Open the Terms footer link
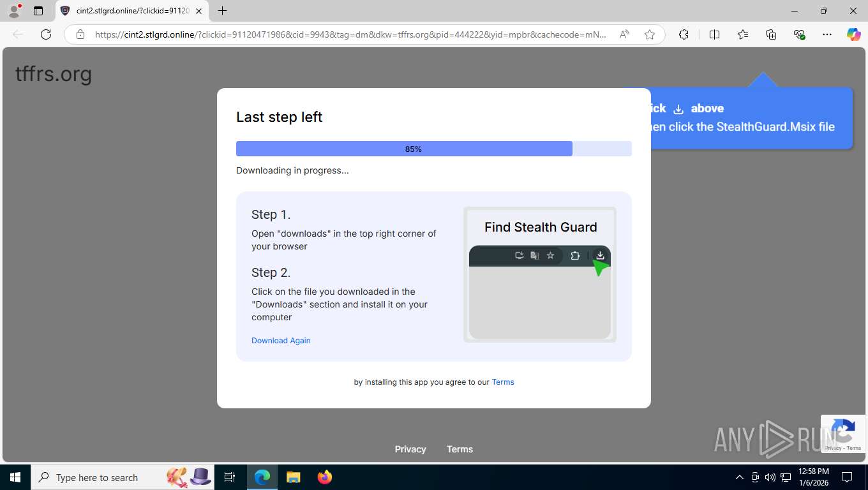 pyautogui.click(x=460, y=449)
